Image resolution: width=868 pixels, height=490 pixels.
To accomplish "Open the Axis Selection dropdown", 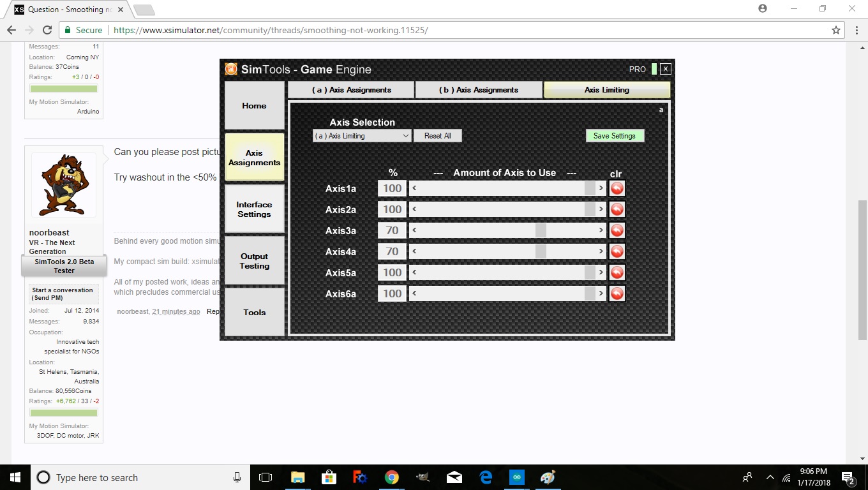I will pyautogui.click(x=362, y=136).
